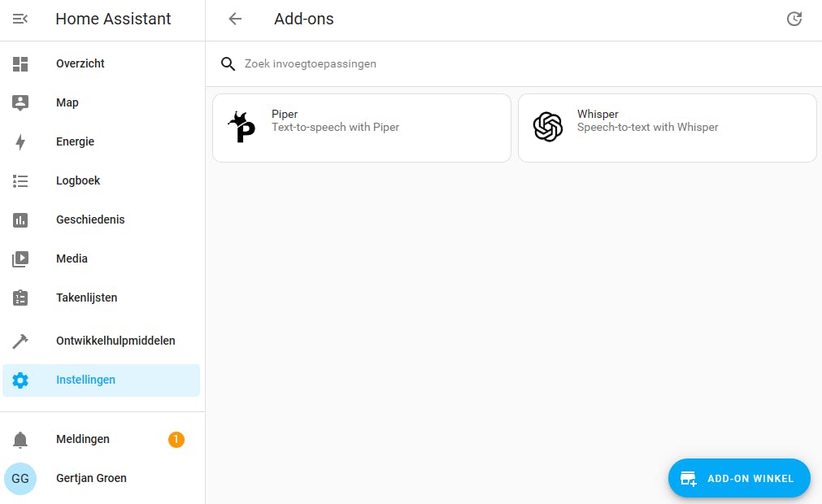The height and width of the screenshot is (504, 822).
Task: Click the Whisper add-on logo
Action: [x=548, y=128]
